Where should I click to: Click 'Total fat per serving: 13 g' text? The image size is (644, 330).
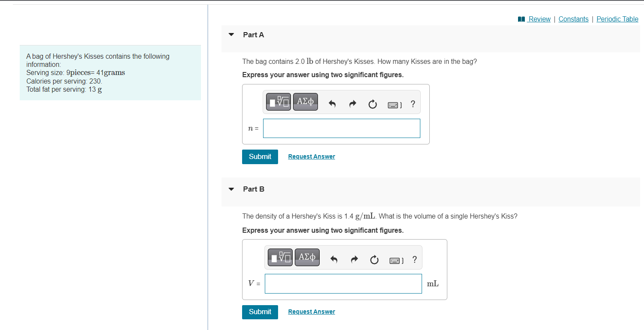pyautogui.click(x=64, y=90)
